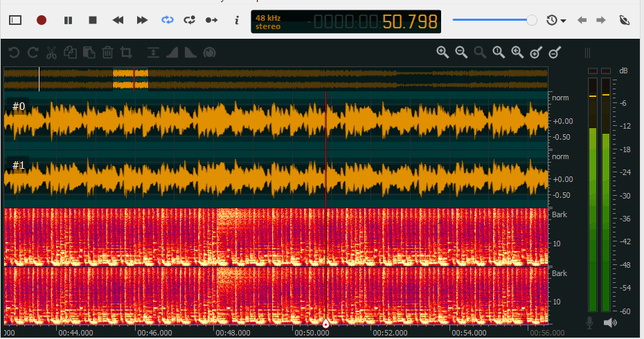
Task: Click the 00:44.000 timeline label
Action: click(x=75, y=333)
